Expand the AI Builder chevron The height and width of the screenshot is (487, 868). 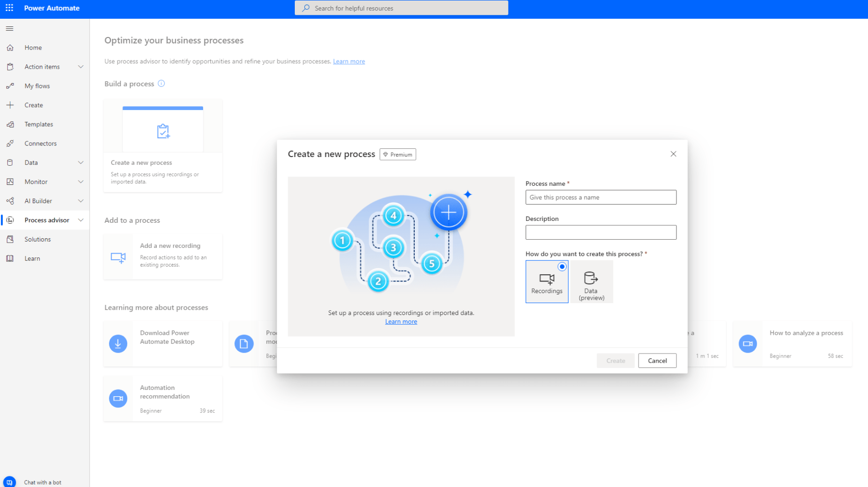81,201
